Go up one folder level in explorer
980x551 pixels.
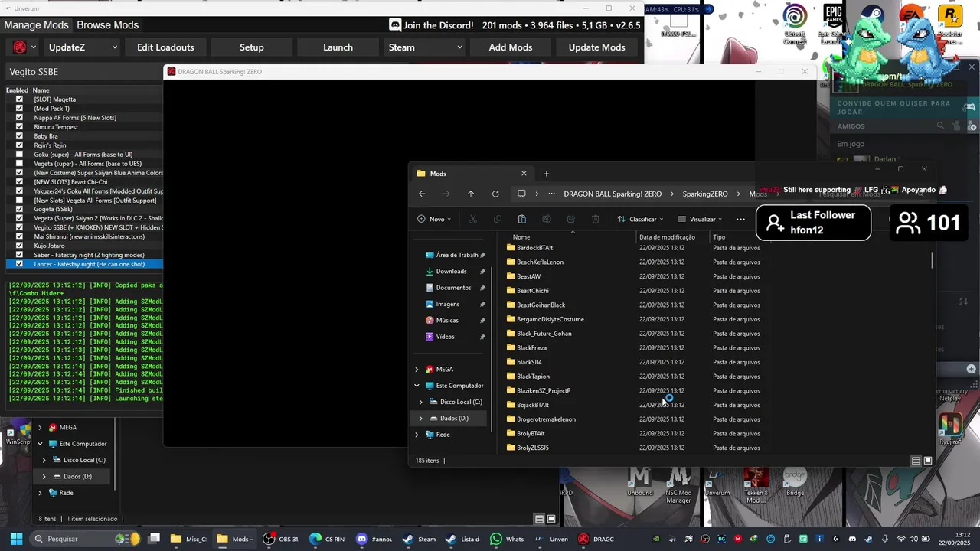coord(471,194)
